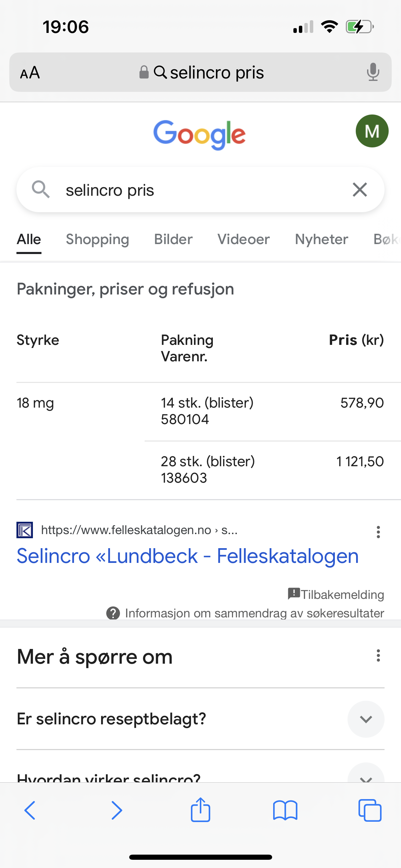This screenshot has width=401, height=868.
Task: Open the Nyheter results tab
Action: click(x=321, y=239)
